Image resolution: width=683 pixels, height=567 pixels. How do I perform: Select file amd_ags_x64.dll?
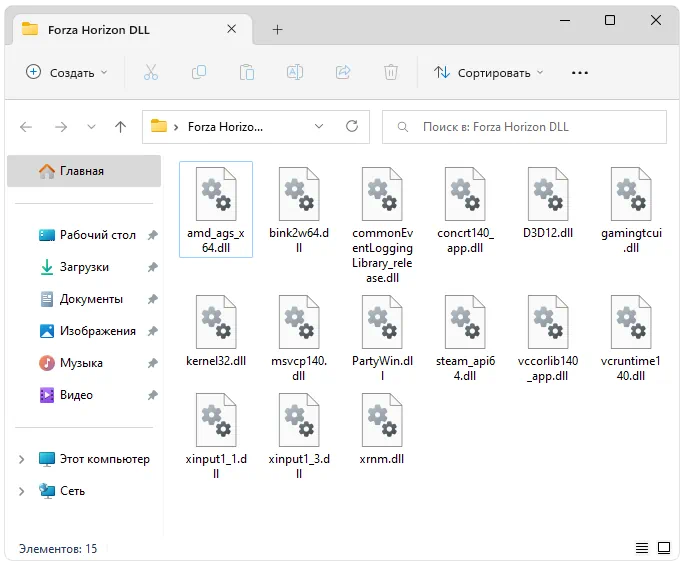point(216,209)
